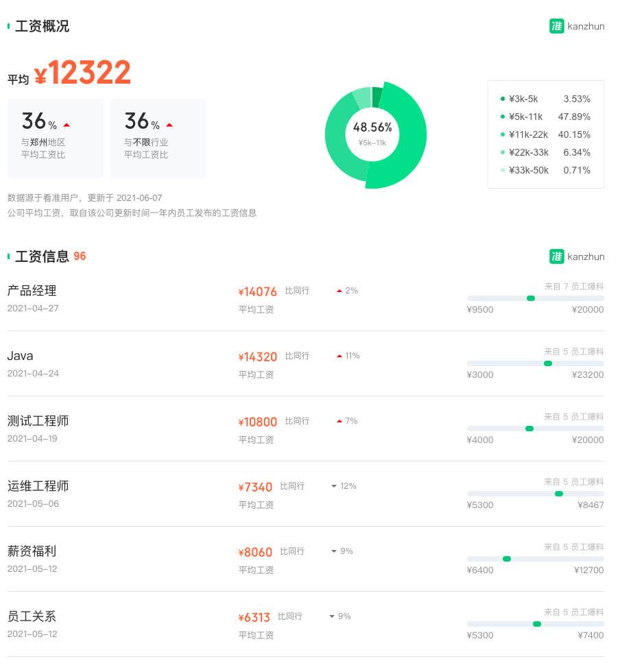The width and height of the screenshot is (620, 672).
Task: Click the ¥10800 average salary value
Action: [x=258, y=422]
